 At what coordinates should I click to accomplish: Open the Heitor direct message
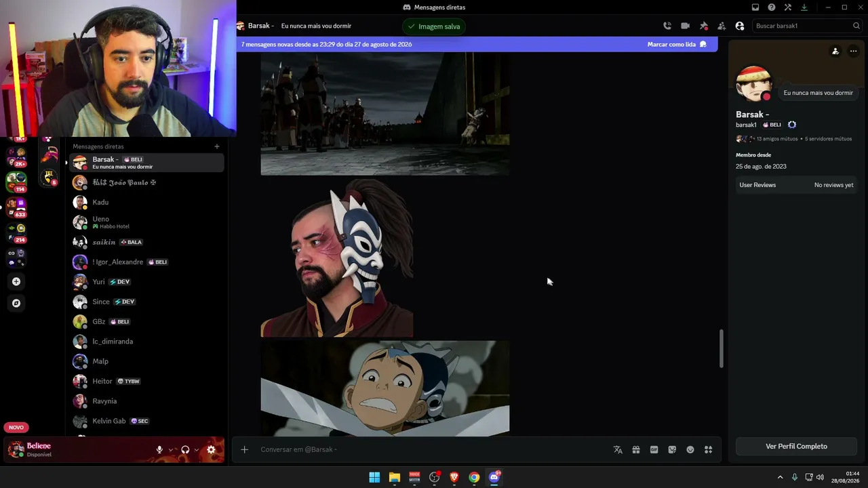pyautogui.click(x=147, y=381)
